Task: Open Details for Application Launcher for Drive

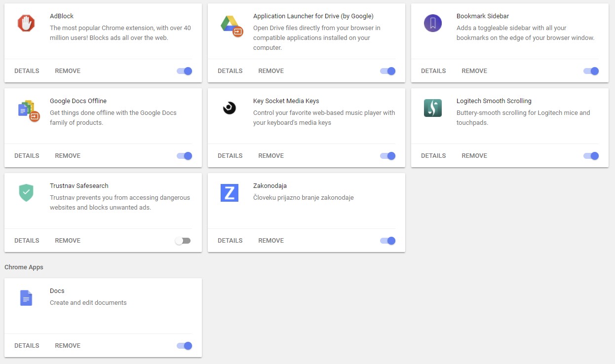Action: pos(230,71)
